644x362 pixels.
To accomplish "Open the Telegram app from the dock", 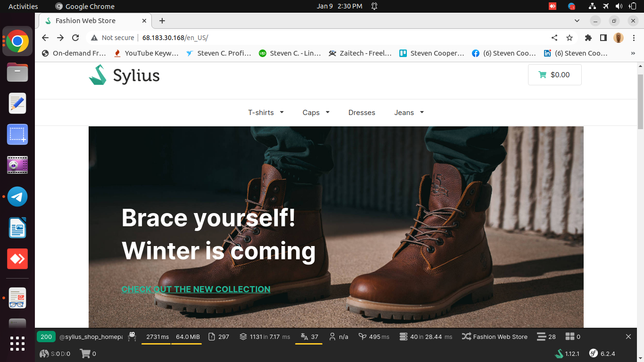I will click(17, 197).
